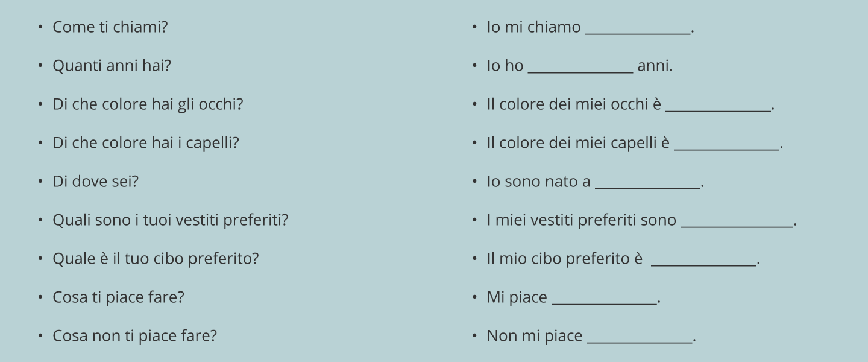
Task: Click the blank for eye color answer
Action: pos(718,106)
